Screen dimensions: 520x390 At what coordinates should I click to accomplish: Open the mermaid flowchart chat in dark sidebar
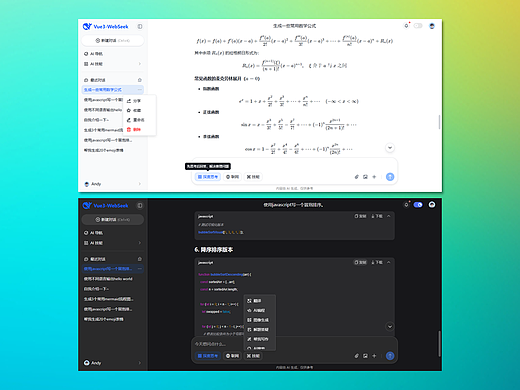113,299
